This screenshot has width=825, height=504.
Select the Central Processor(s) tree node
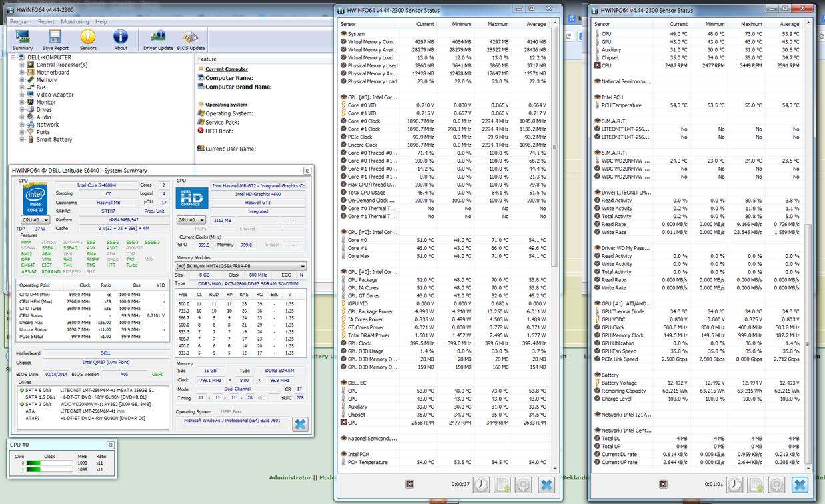pyautogui.click(x=61, y=65)
